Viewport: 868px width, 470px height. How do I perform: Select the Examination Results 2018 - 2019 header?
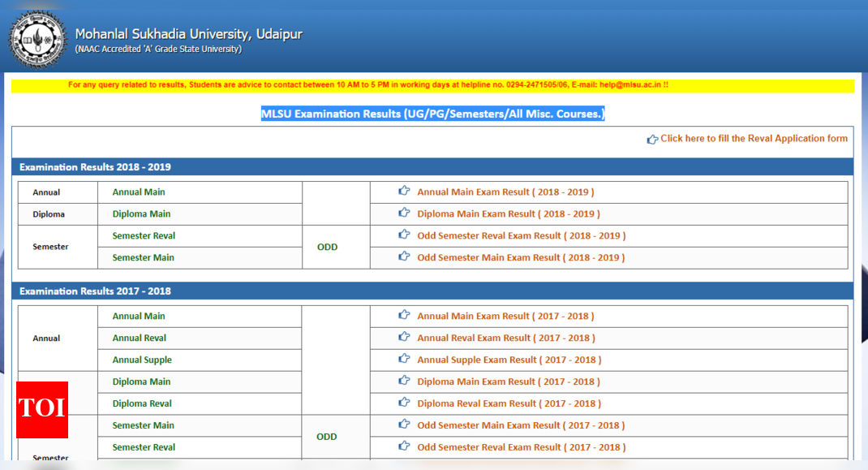[x=95, y=167]
